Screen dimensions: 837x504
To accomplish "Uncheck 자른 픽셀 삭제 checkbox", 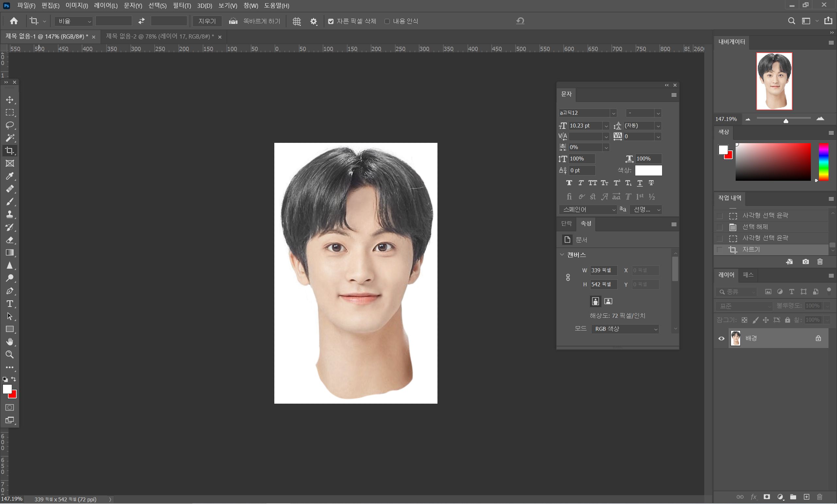I will (x=331, y=21).
